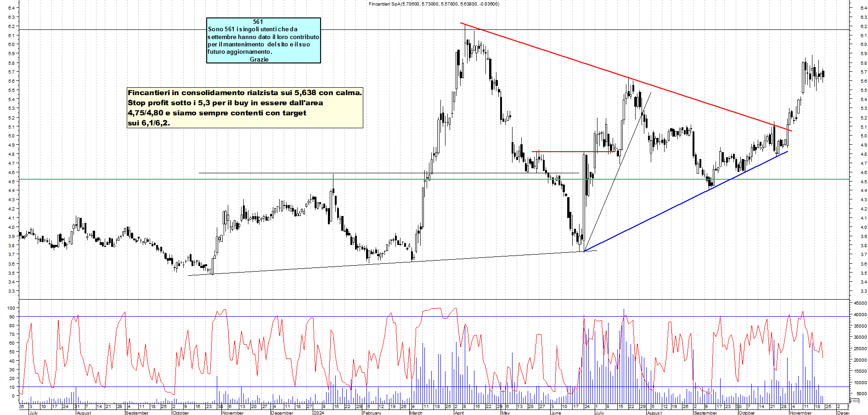The width and height of the screenshot is (868, 415).
Task: Click the 'February' month label on the time axis
Action: click(x=372, y=413)
